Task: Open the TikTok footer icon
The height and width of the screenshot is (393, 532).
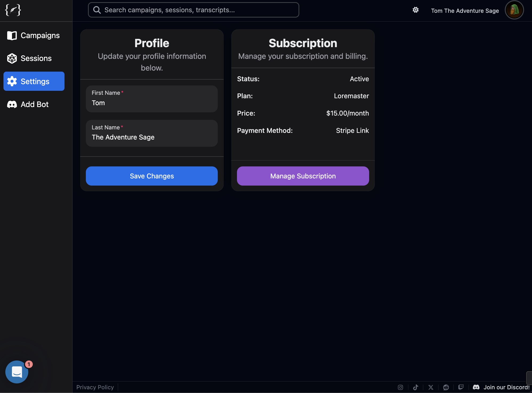Action: (x=416, y=387)
